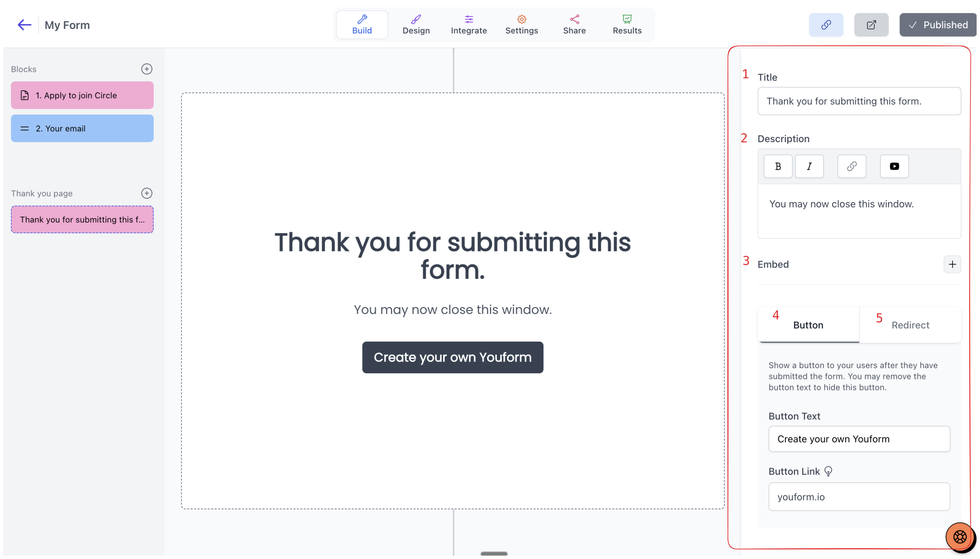The image size is (980, 559).
Task: Open form preview in new window icon
Action: click(x=871, y=25)
